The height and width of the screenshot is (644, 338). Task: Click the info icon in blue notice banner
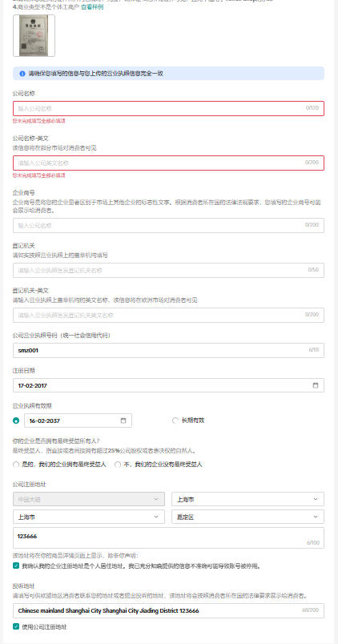22,74
